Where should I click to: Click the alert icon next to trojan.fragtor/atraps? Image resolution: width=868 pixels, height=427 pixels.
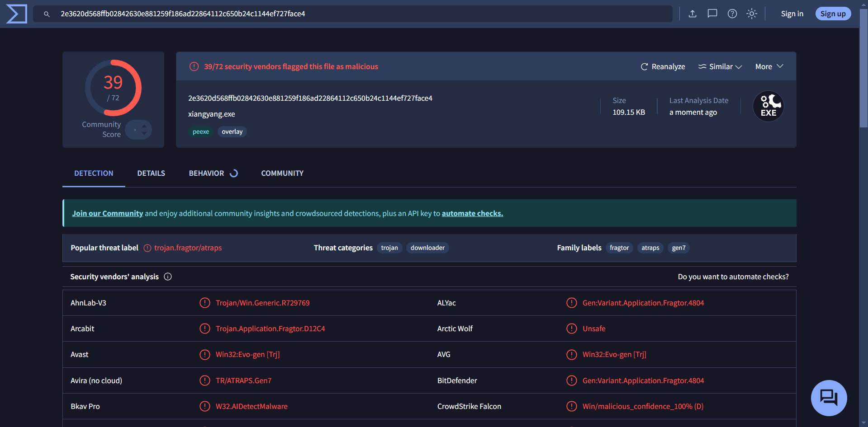(x=147, y=248)
